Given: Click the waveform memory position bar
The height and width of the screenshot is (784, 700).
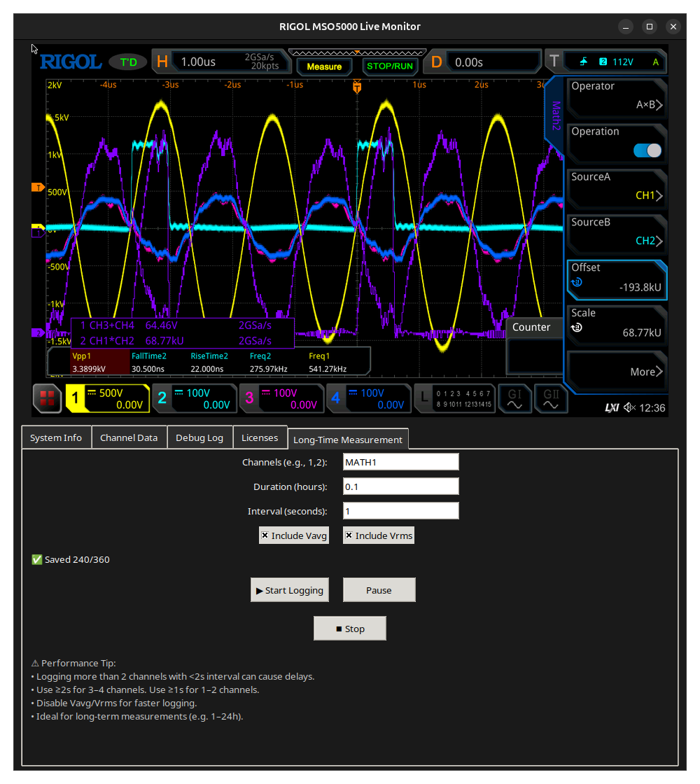Looking at the screenshot, I should pyautogui.click(x=357, y=52).
